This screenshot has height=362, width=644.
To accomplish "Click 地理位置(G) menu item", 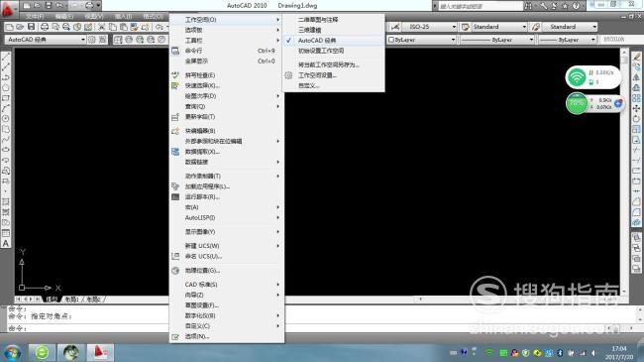I will click(x=226, y=271).
